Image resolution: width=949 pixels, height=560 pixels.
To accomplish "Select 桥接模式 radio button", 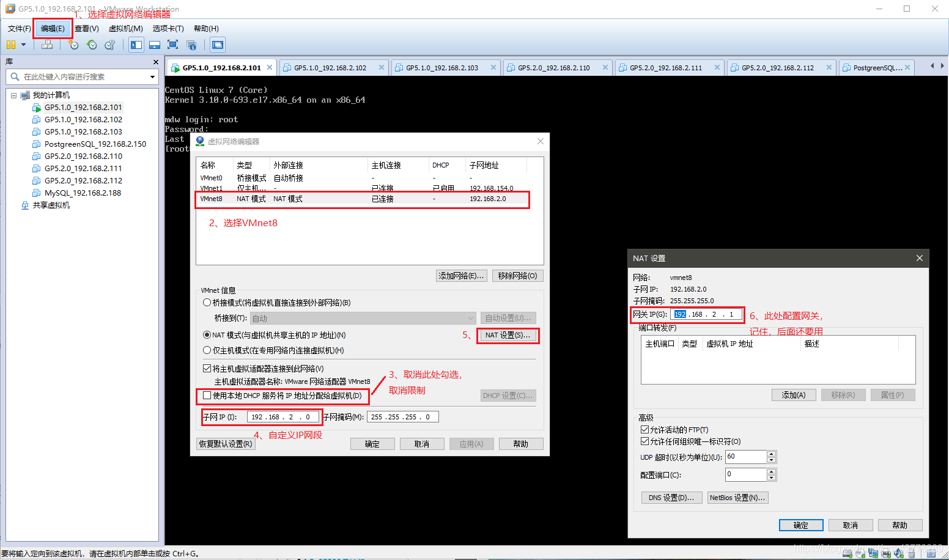I will point(207,303).
